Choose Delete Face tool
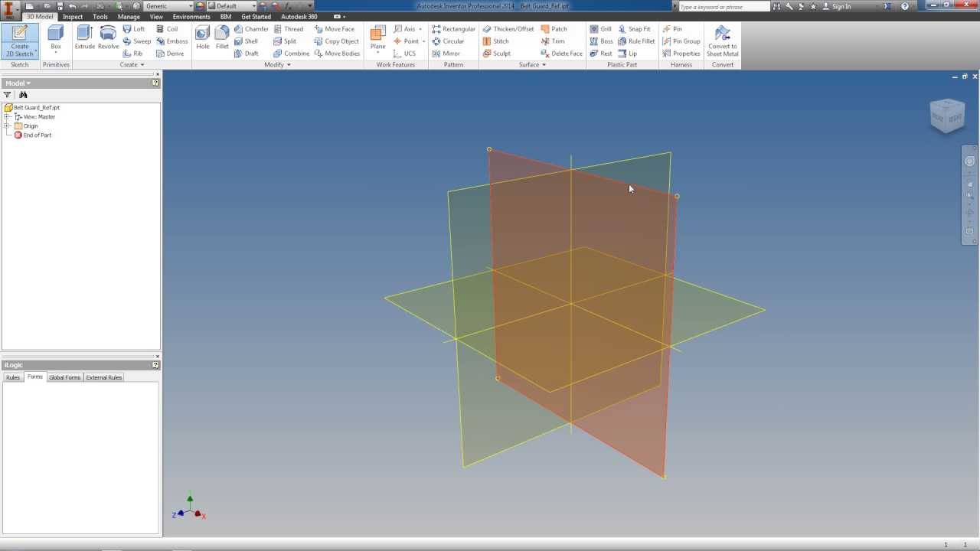Viewport: 980px width, 551px height. pos(561,54)
